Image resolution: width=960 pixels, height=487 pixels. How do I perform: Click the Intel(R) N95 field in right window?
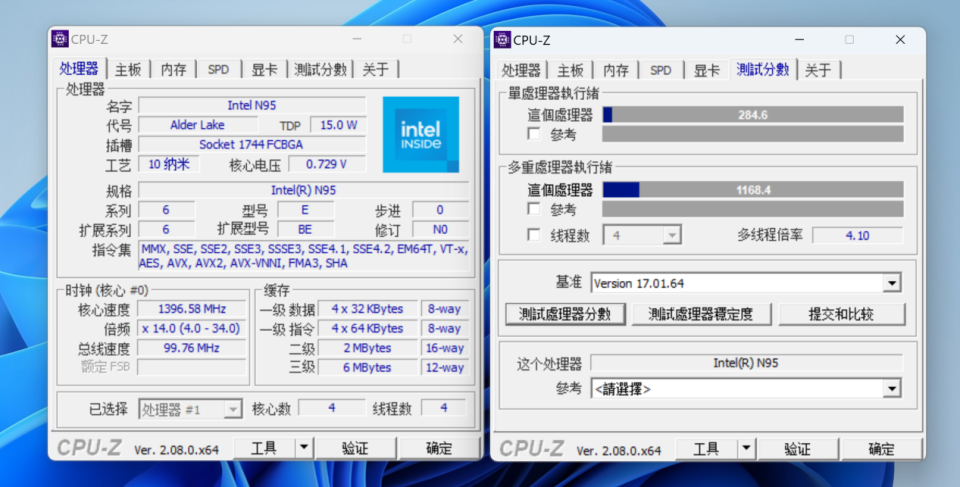746,363
